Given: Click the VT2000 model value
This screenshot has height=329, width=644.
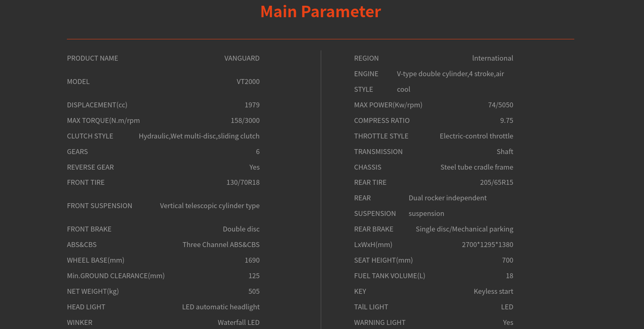Looking at the screenshot, I should point(248,82).
